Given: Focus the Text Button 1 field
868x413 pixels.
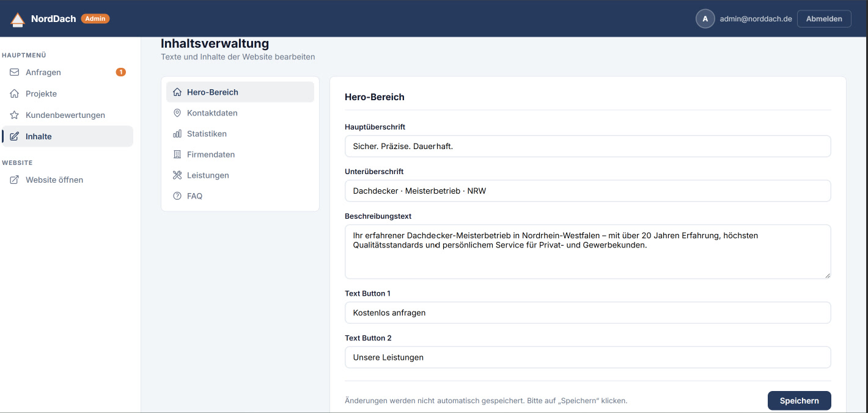Looking at the screenshot, I should pos(587,312).
